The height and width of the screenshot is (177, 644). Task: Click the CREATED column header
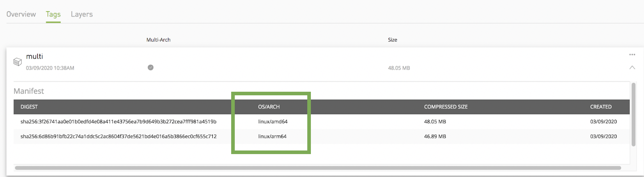point(601,107)
